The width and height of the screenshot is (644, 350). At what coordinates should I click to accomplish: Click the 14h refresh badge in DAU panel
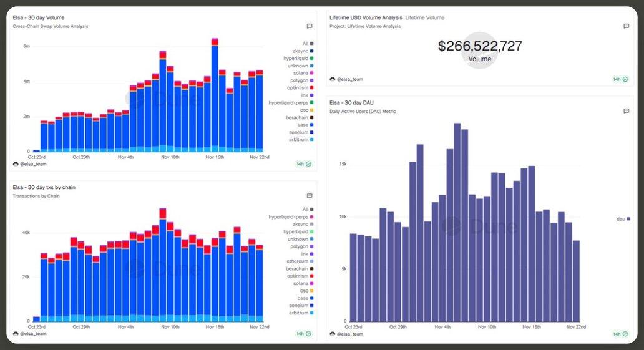620,334
